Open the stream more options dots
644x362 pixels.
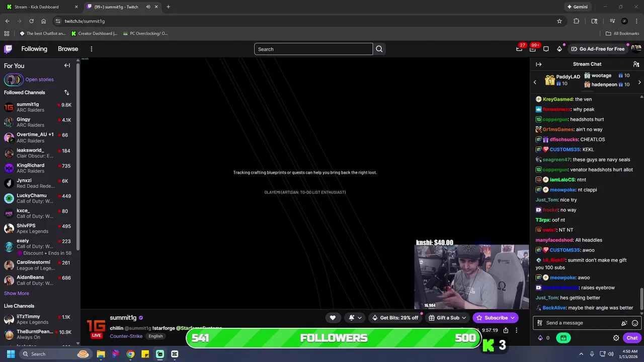516,330
